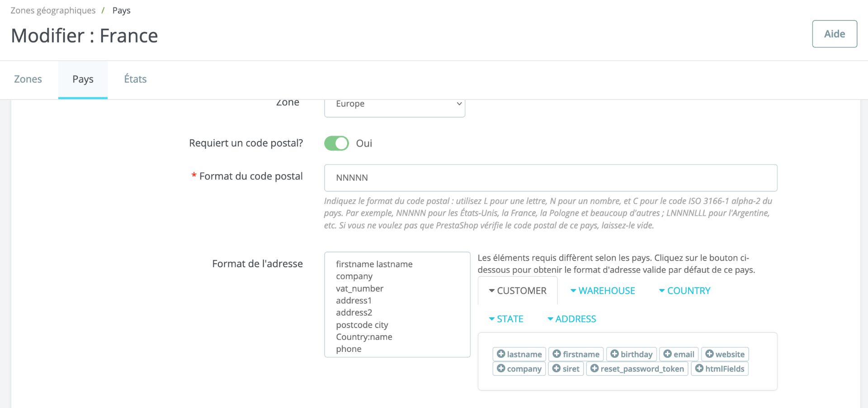The height and width of the screenshot is (408, 868).
Task: Switch to the Zones tab
Action: [x=28, y=79]
